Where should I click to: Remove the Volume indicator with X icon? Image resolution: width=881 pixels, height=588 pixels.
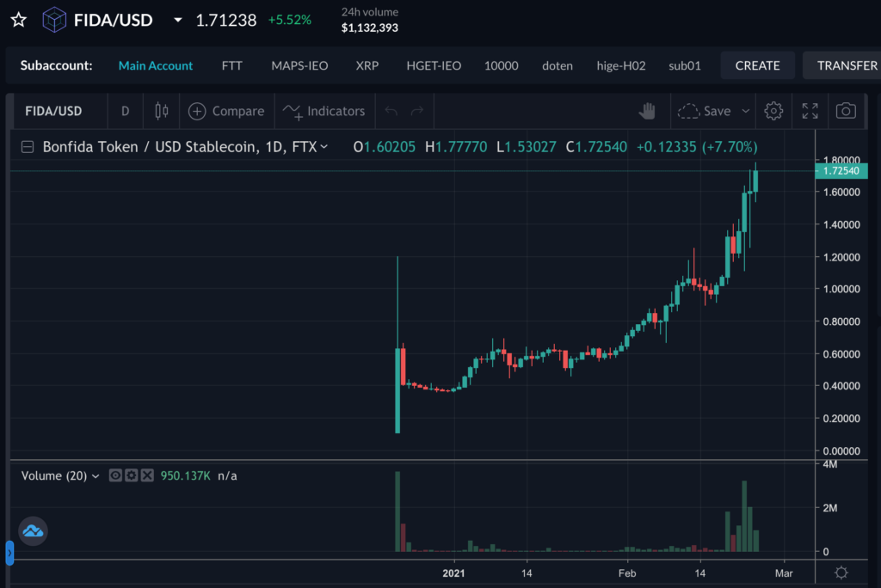pos(147,475)
